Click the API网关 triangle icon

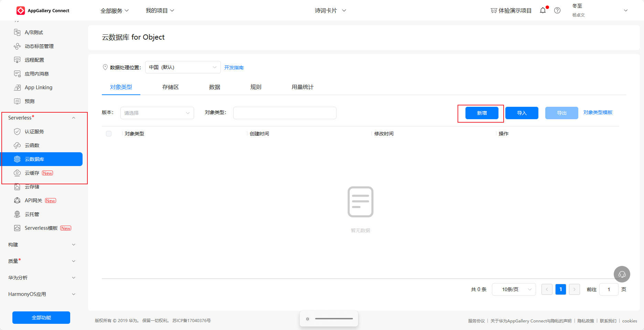click(x=17, y=200)
